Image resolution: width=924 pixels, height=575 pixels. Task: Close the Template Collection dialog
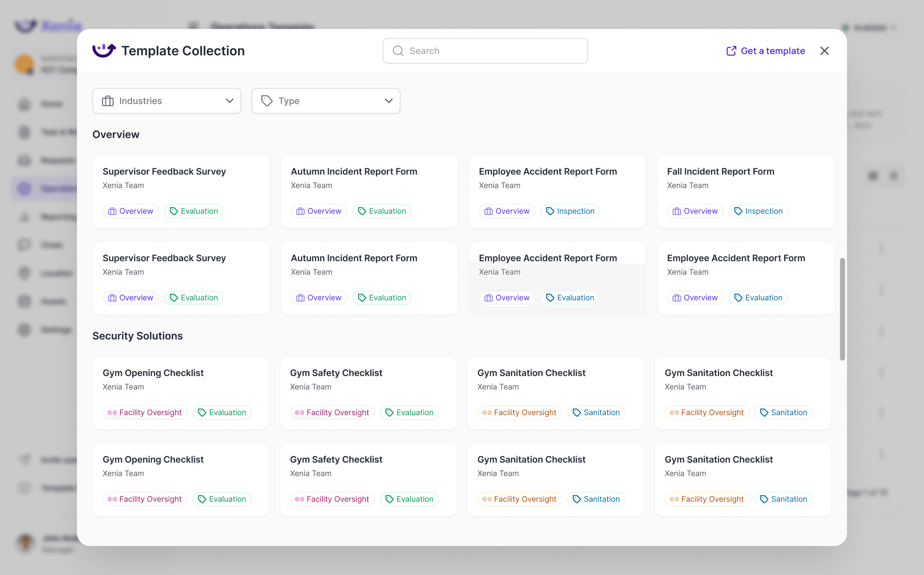point(824,51)
